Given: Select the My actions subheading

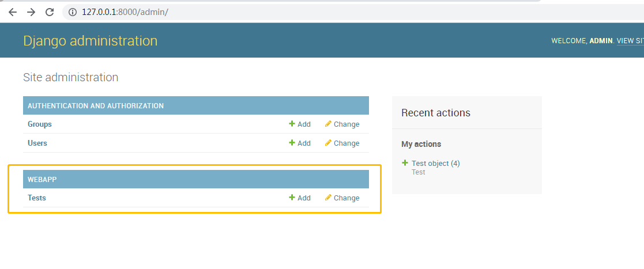Looking at the screenshot, I should coord(421,144).
